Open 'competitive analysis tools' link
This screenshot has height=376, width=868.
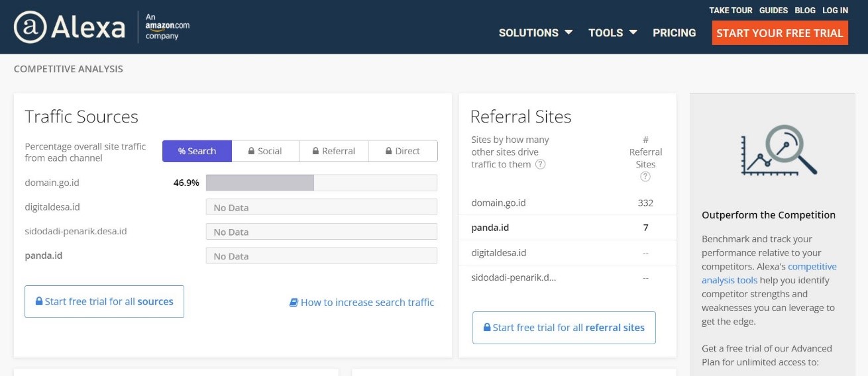point(769,273)
